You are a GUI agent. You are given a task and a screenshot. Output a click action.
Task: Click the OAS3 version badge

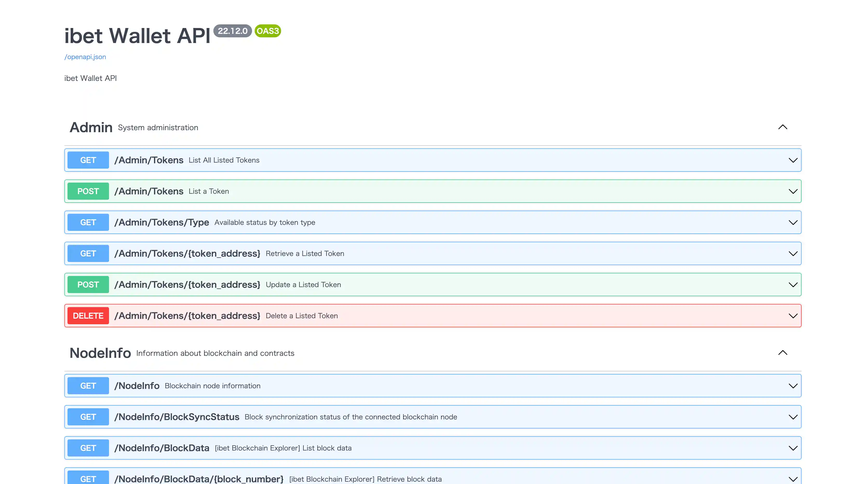point(268,31)
